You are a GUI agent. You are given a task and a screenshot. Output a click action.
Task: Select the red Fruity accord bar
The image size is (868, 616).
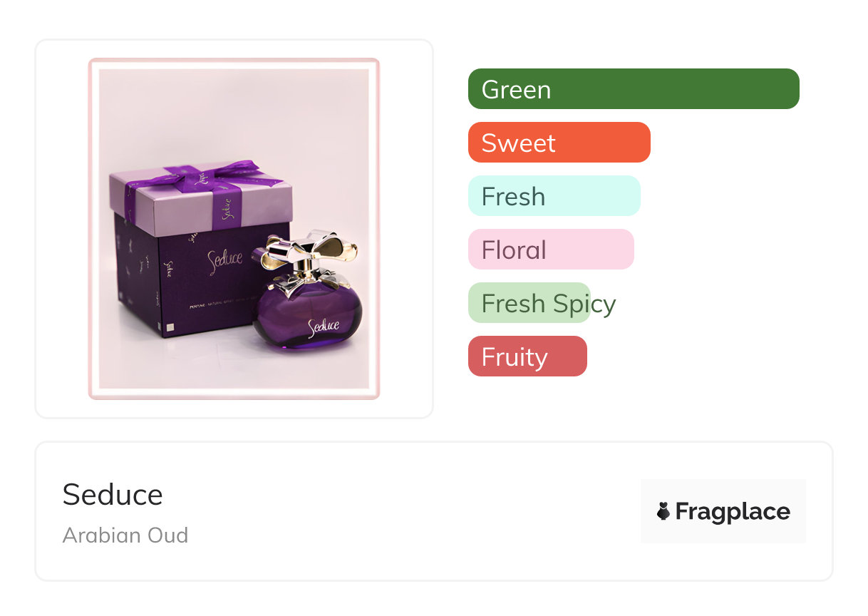(527, 356)
